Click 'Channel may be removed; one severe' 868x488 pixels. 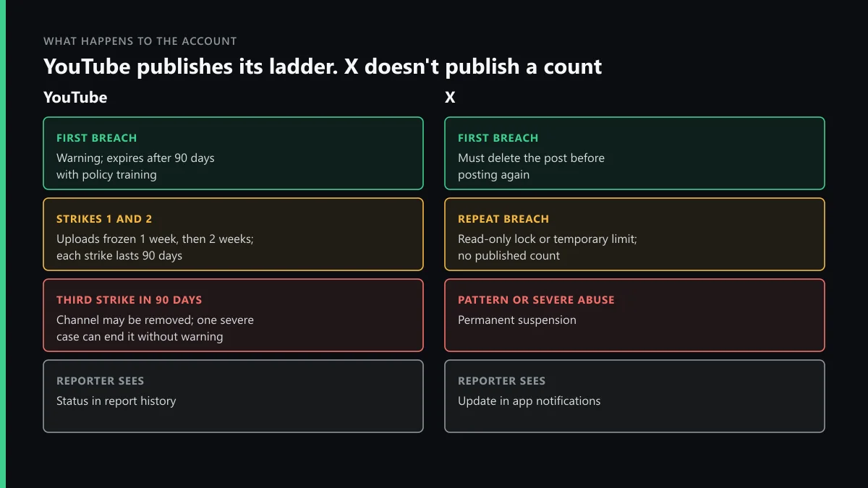(x=155, y=320)
